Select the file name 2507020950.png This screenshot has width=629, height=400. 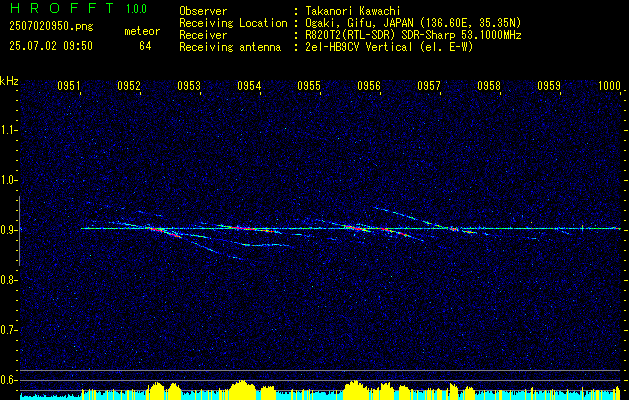51,27
